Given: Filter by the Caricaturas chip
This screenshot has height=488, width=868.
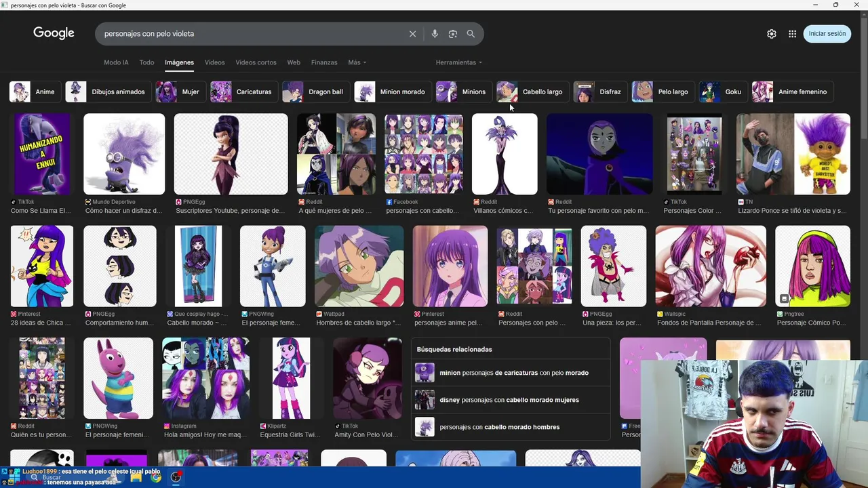Looking at the screenshot, I should point(243,91).
